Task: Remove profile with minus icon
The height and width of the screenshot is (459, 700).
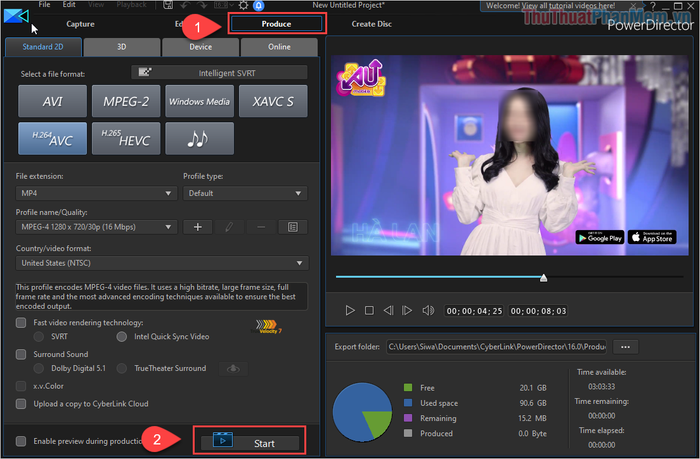Action: tap(261, 227)
